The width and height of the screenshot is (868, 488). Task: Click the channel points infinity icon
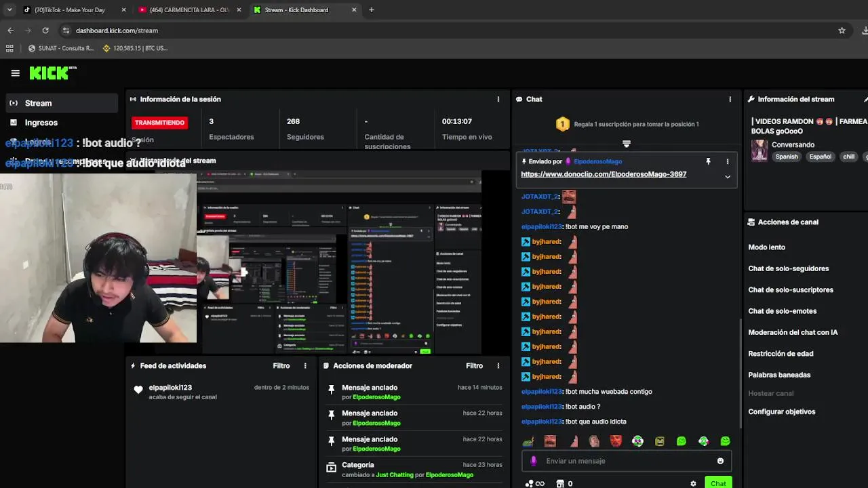pos(535,484)
